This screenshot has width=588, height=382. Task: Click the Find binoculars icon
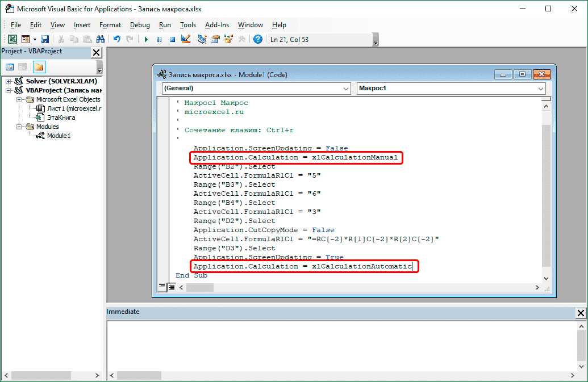[x=100, y=39]
